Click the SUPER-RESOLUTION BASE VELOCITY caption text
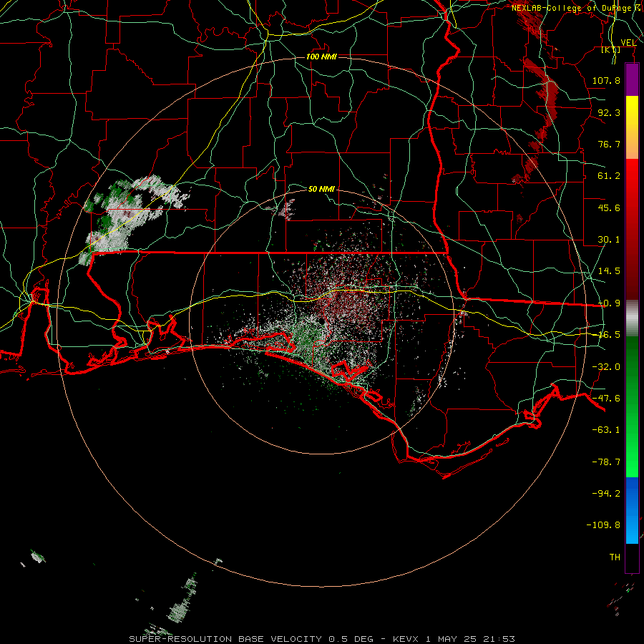Viewport: 644px width, 644px height. [x=225, y=639]
